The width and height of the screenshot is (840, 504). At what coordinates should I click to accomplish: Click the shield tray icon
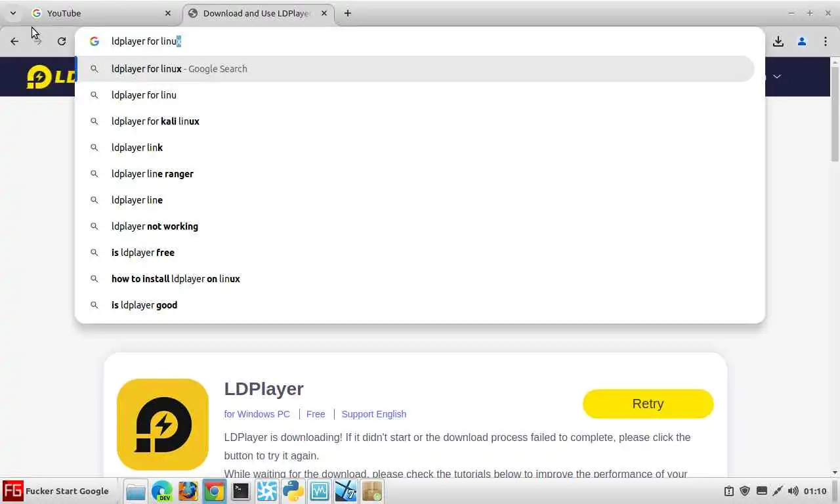point(745,491)
